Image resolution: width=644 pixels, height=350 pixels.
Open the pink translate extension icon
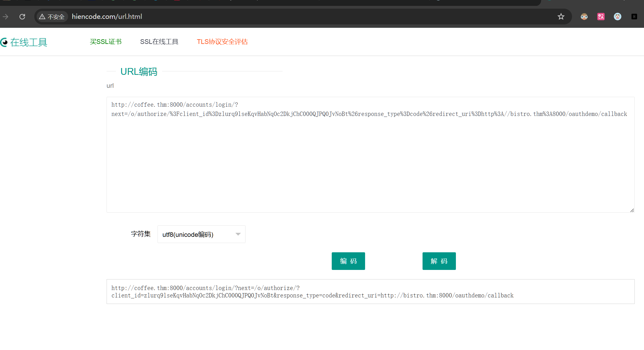coord(601,17)
